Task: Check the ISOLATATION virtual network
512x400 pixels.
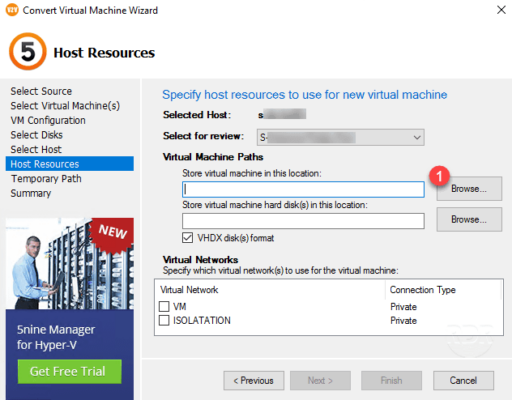Action: tap(164, 320)
